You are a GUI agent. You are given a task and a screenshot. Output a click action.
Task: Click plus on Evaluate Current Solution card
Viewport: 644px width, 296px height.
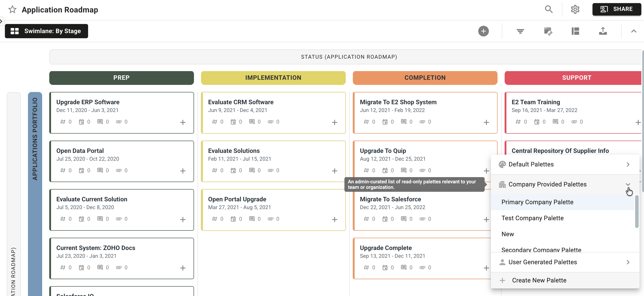[183, 219]
